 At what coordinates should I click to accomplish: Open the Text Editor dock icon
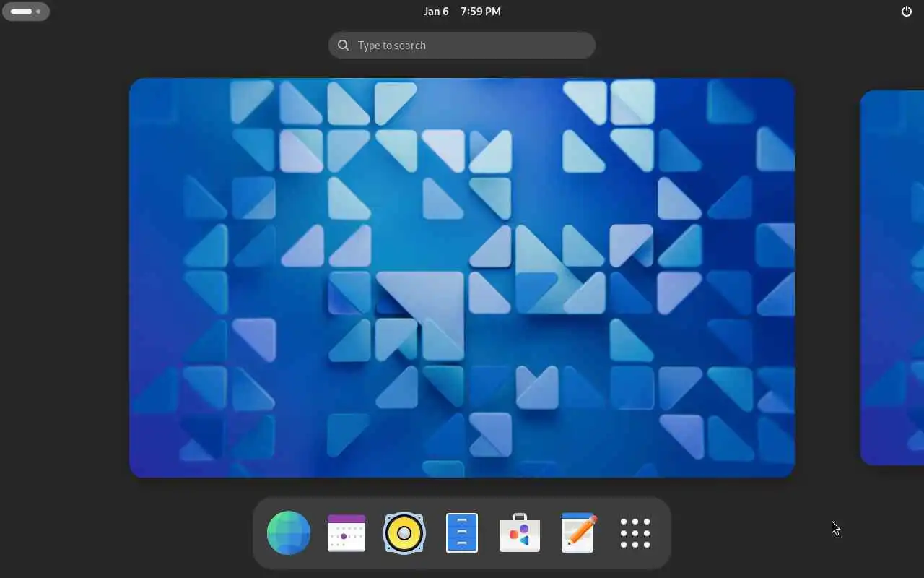pos(578,533)
